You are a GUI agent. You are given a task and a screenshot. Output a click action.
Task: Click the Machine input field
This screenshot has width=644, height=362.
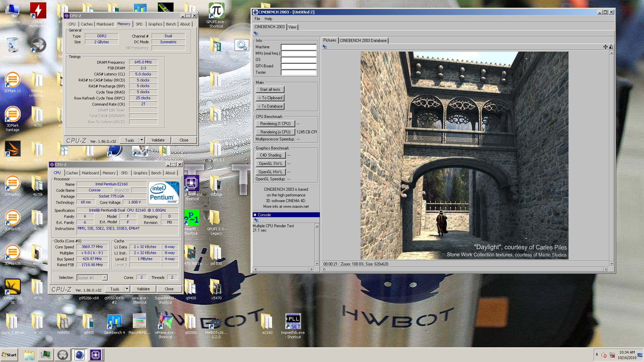(x=299, y=47)
